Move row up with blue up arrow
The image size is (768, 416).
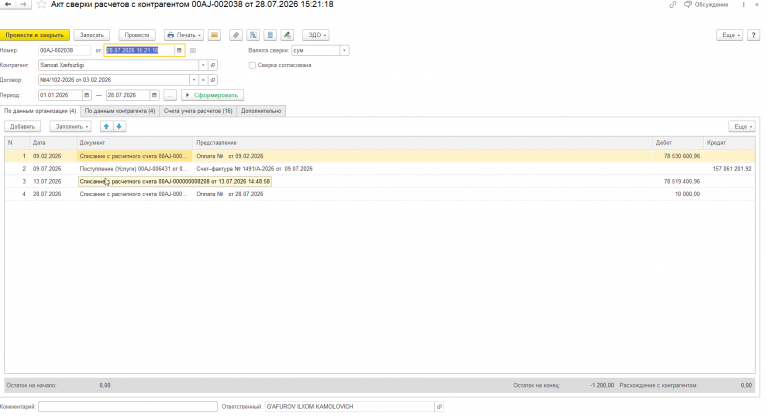click(106, 126)
